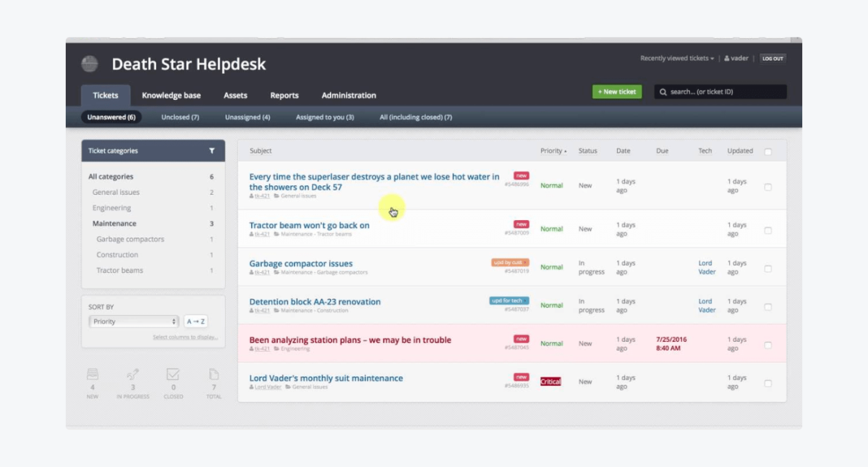The width and height of the screenshot is (868, 467).
Task: Click the red new badge on Tractor beam ticket
Action: 521,224
